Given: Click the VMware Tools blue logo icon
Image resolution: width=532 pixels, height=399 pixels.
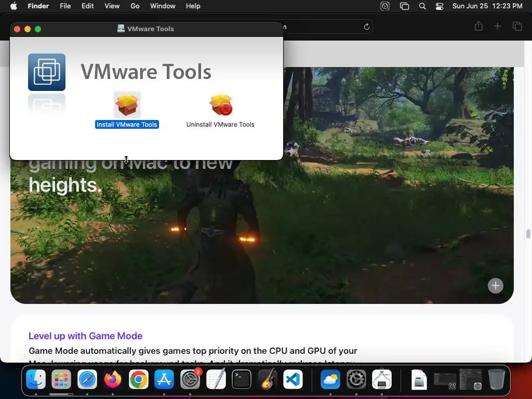Looking at the screenshot, I should 46,72.
